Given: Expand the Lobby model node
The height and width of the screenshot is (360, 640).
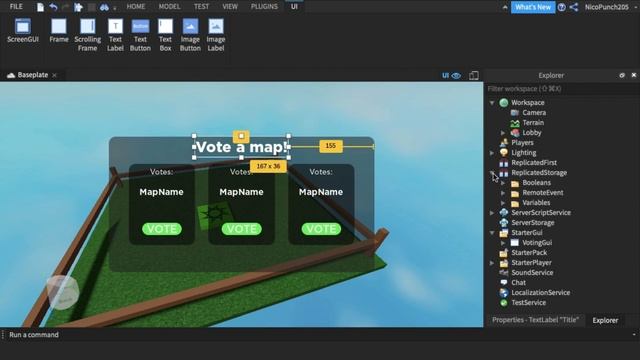Looking at the screenshot, I should (x=503, y=133).
